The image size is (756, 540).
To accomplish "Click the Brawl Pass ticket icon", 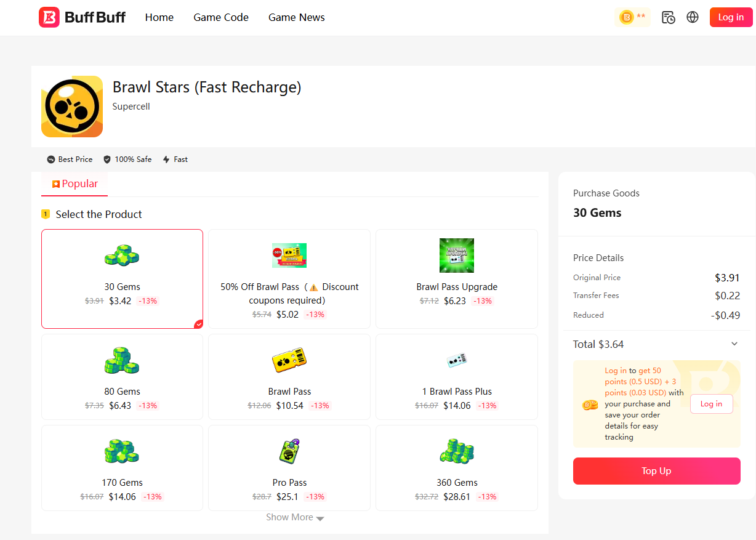I will click(x=289, y=360).
